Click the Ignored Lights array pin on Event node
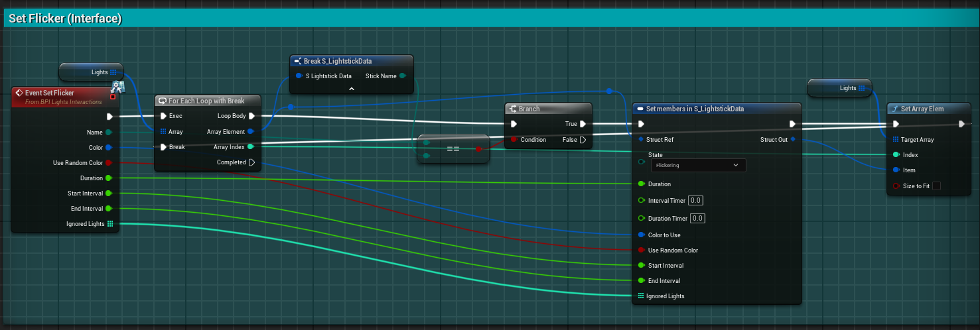Screen dimensions: 980x330 point(110,224)
